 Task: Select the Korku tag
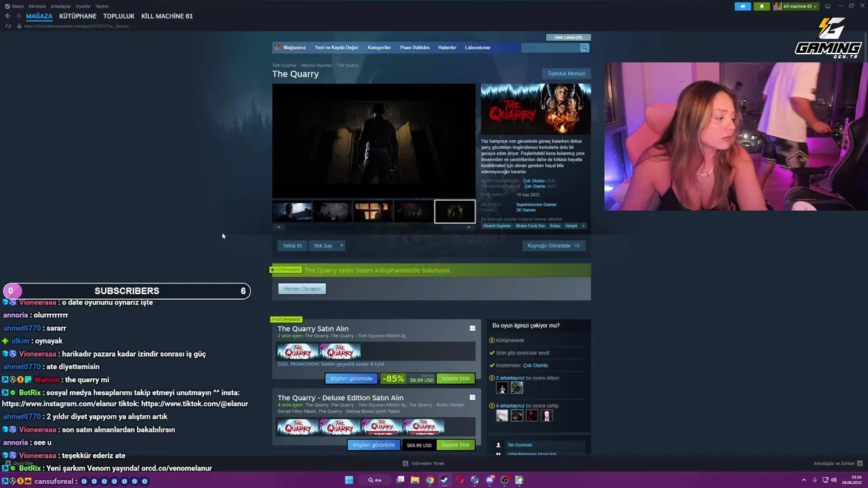coord(555,226)
